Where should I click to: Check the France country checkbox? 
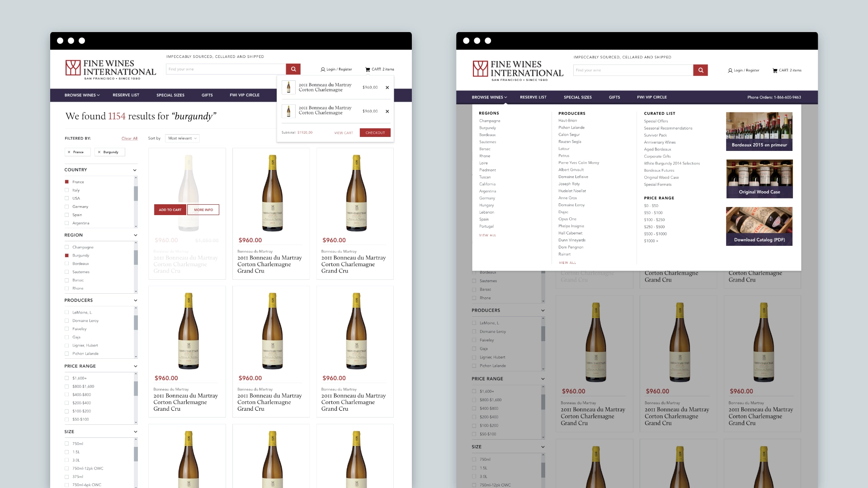click(x=67, y=182)
